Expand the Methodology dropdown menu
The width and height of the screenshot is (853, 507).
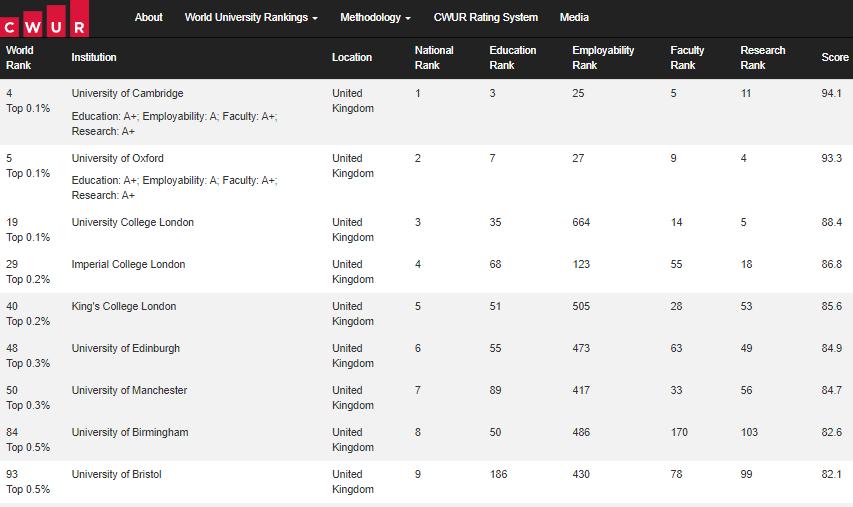point(375,17)
